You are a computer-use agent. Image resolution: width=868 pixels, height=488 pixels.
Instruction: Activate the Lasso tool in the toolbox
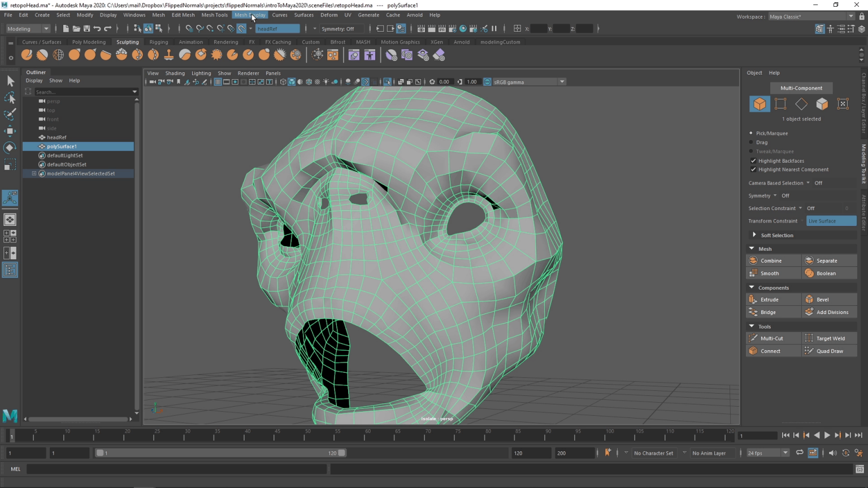coord(10,97)
